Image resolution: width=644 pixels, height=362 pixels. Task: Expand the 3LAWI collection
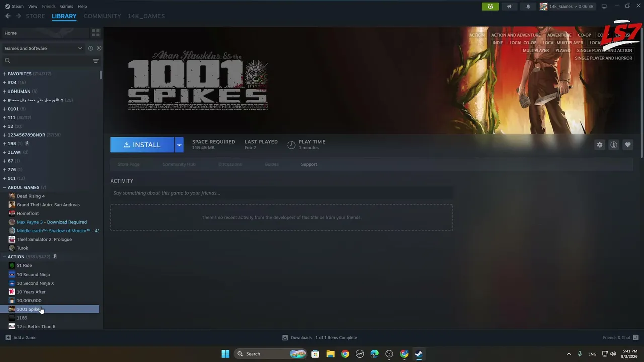(5, 152)
